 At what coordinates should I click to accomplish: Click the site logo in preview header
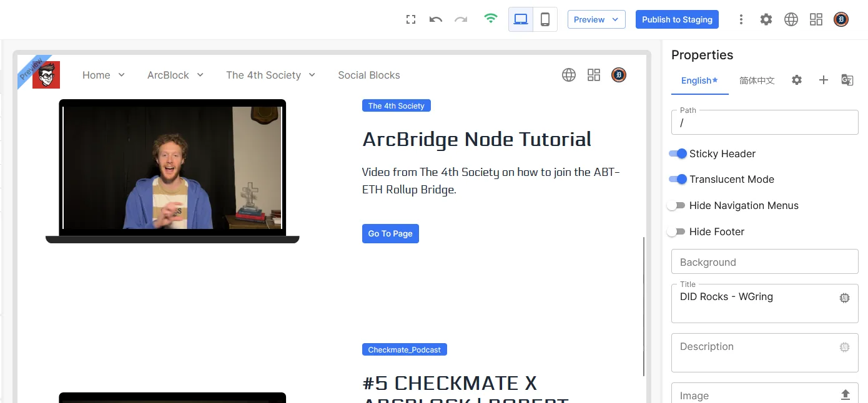(x=46, y=75)
